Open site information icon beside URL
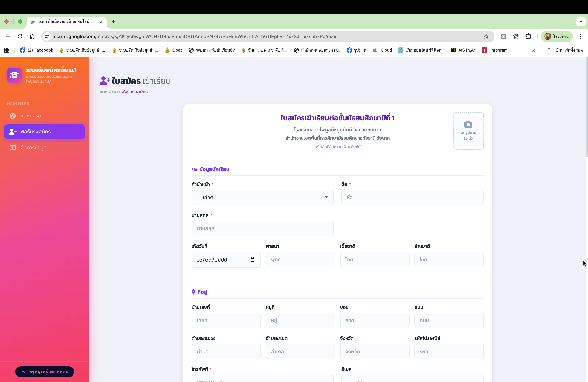 click(x=47, y=37)
